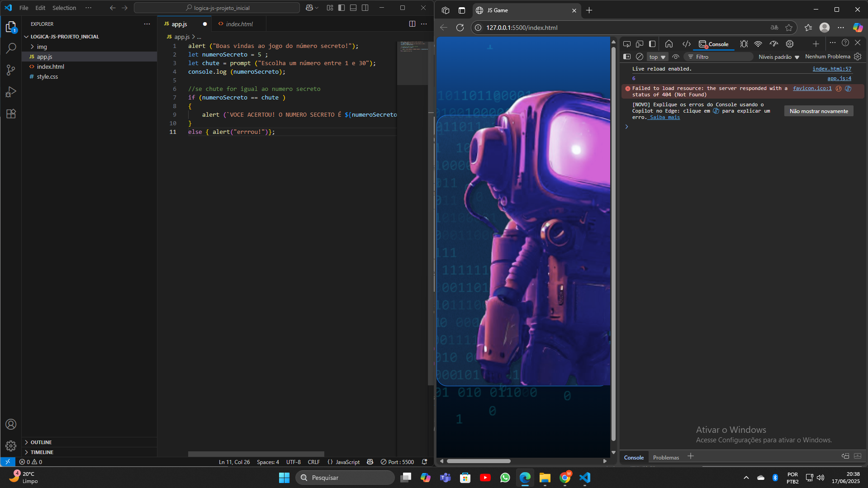Create a live expression with the eye icon
Screen dimensions: 868x488
click(x=676, y=57)
